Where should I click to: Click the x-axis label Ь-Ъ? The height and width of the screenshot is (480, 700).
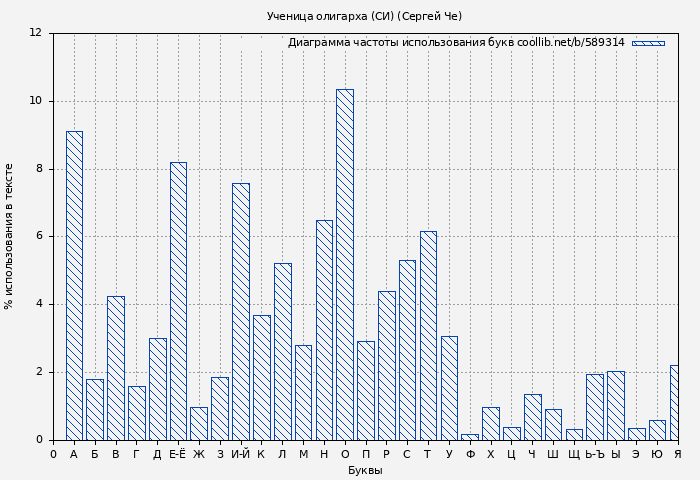coord(594,454)
